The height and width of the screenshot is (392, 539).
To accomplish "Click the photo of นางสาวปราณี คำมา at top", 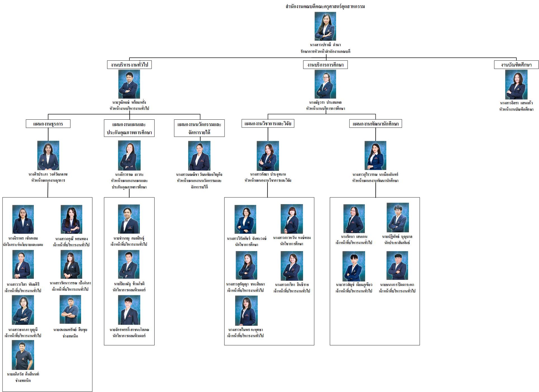I will coord(325,26).
